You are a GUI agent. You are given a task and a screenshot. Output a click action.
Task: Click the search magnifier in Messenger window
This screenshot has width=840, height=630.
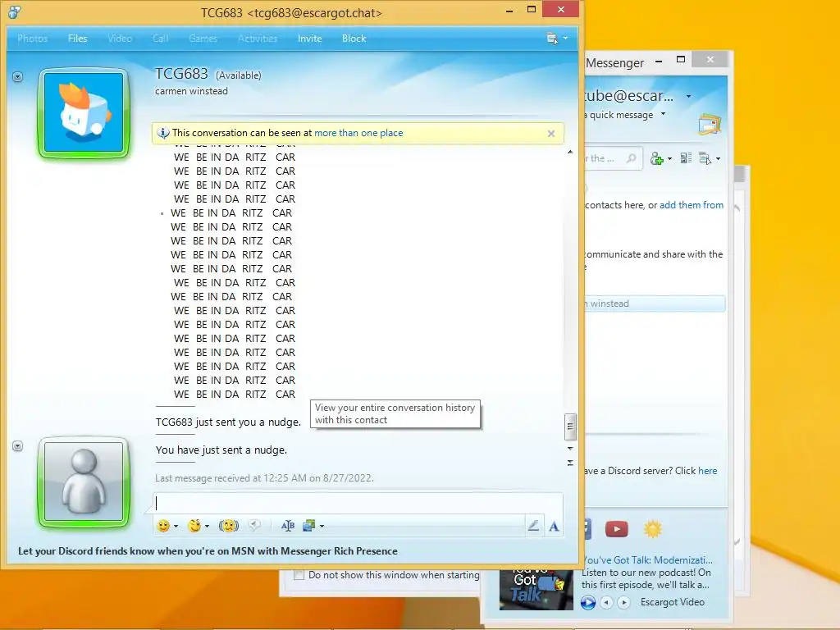click(632, 158)
